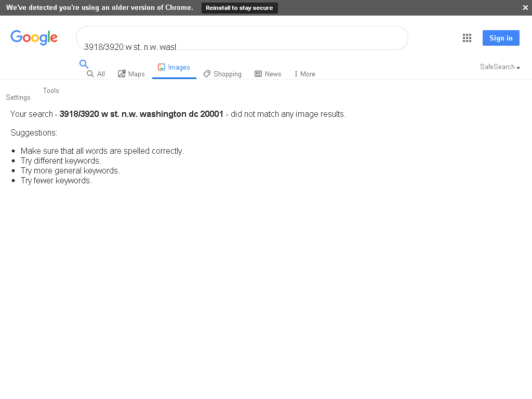Click the Sign in button
Image resolution: width=532 pixels, height=399 pixels.
click(x=501, y=38)
